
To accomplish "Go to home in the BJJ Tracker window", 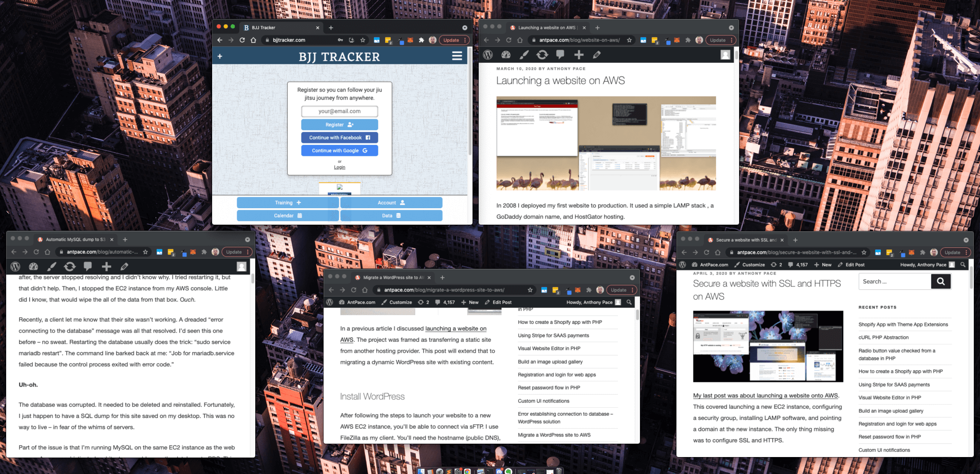I will (x=253, y=40).
